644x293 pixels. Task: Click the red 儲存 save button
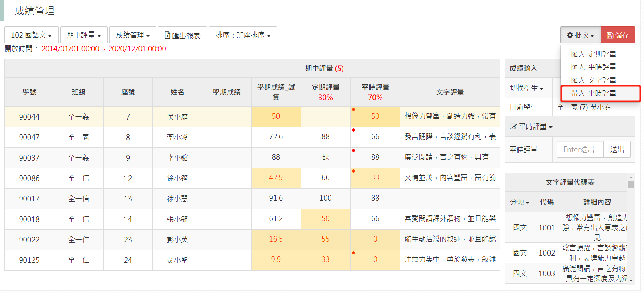[x=618, y=35]
